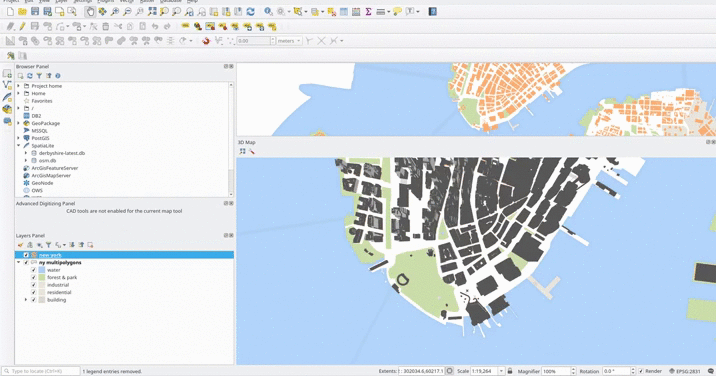The height and width of the screenshot is (376, 716).
Task: Click the water blue color swatch
Action: coord(42,270)
